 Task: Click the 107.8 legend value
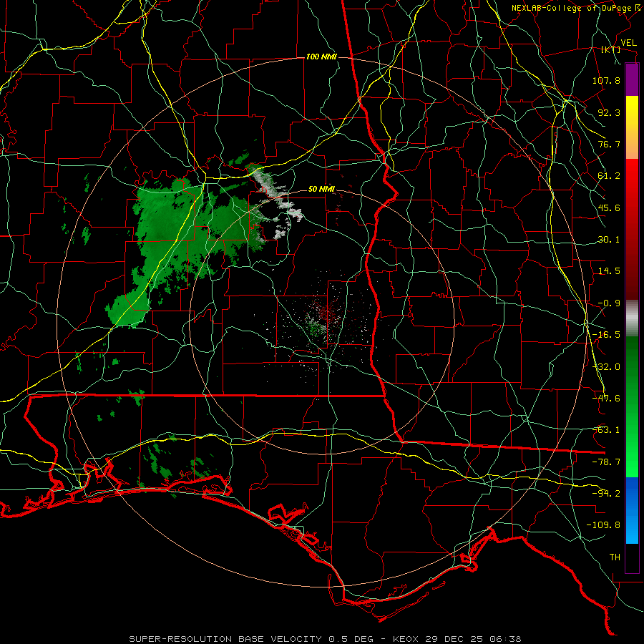click(606, 80)
